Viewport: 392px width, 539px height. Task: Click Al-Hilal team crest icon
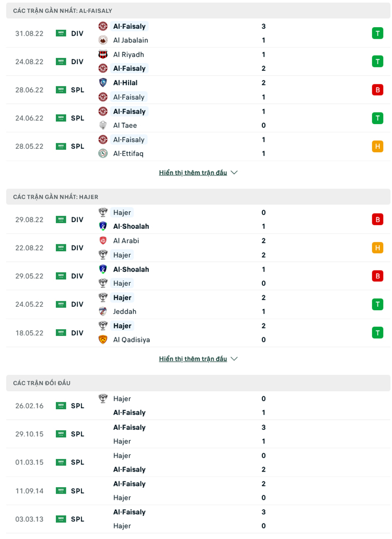pos(103,83)
